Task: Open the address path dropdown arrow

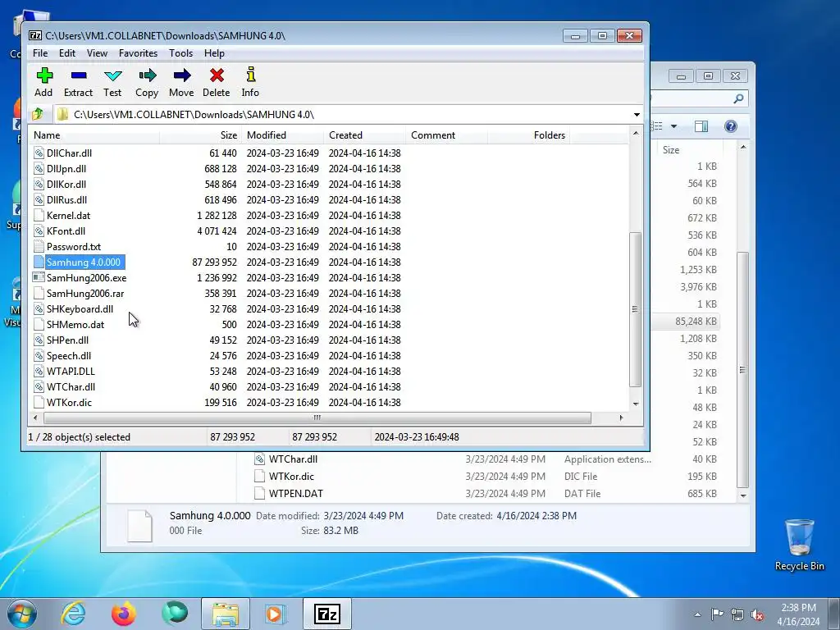Action: point(637,115)
